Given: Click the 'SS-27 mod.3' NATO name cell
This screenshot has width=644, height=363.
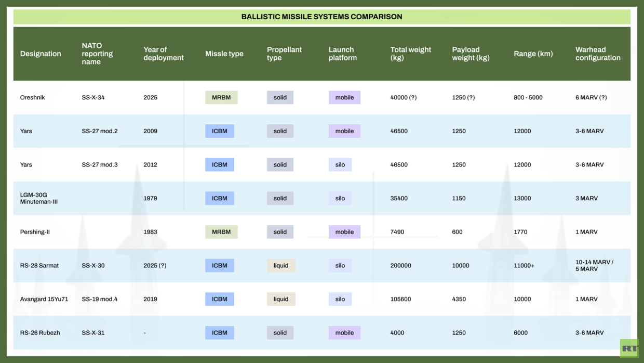Looking at the screenshot, I should click(100, 165).
